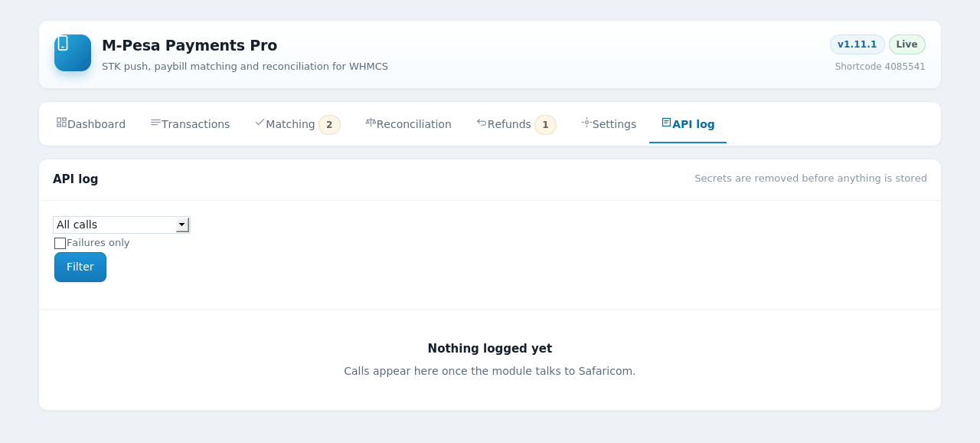Enable the Failures only checkbox
The image size is (980, 443).
tap(60, 243)
